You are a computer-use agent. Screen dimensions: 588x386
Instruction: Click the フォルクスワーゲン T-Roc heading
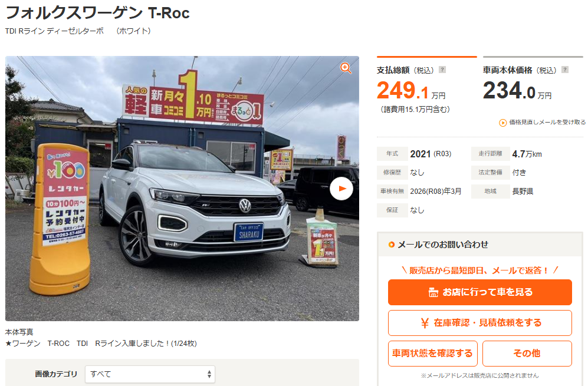click(x=97, y=13)
